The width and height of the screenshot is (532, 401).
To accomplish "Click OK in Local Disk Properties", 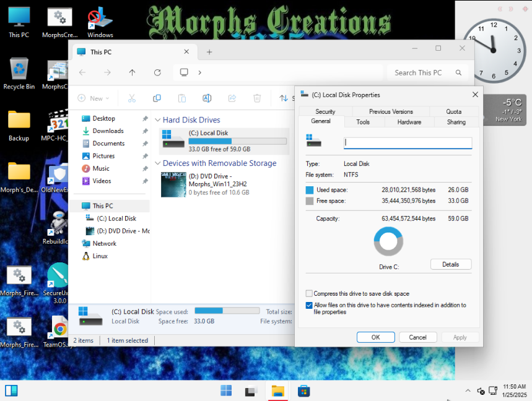I will (x=375, y=337).
